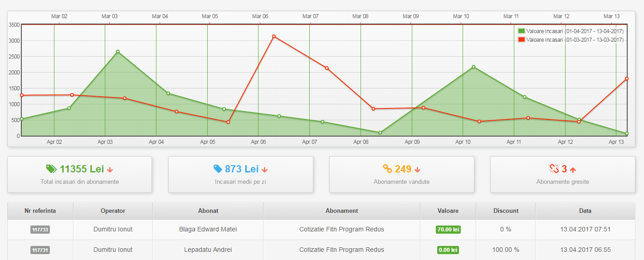
Task: Click the green data point low at Apr 08
Action: pos(380,132)
